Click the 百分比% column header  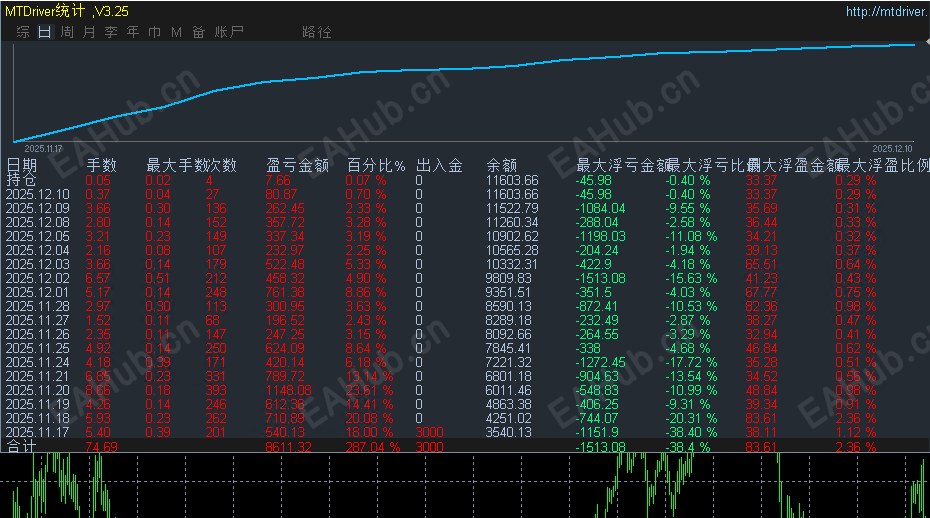(376, 166)
